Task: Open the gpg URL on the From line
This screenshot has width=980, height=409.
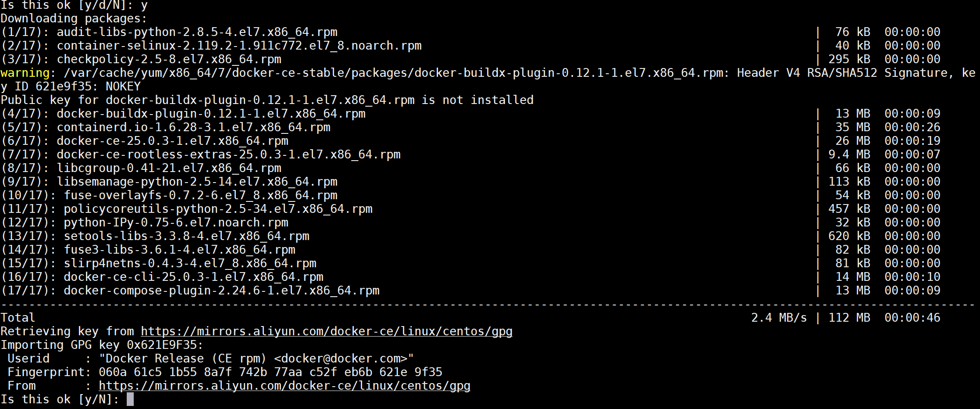Action: [284, 386]
